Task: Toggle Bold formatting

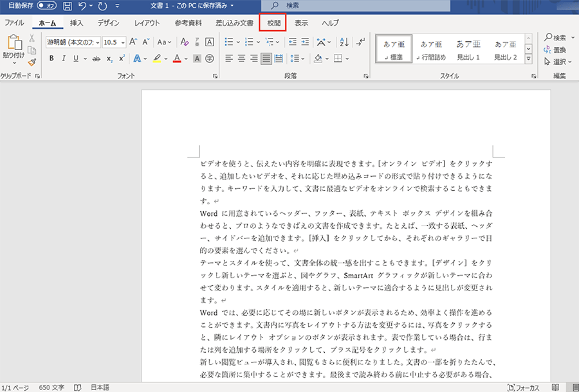Action: click(x=51, y=58)
